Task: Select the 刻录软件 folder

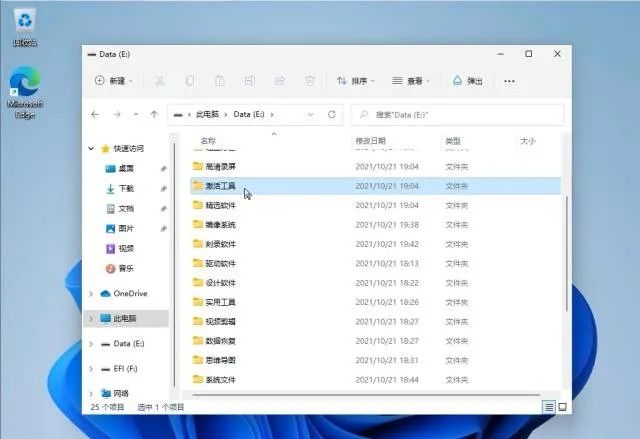Action: pos(376,244)
